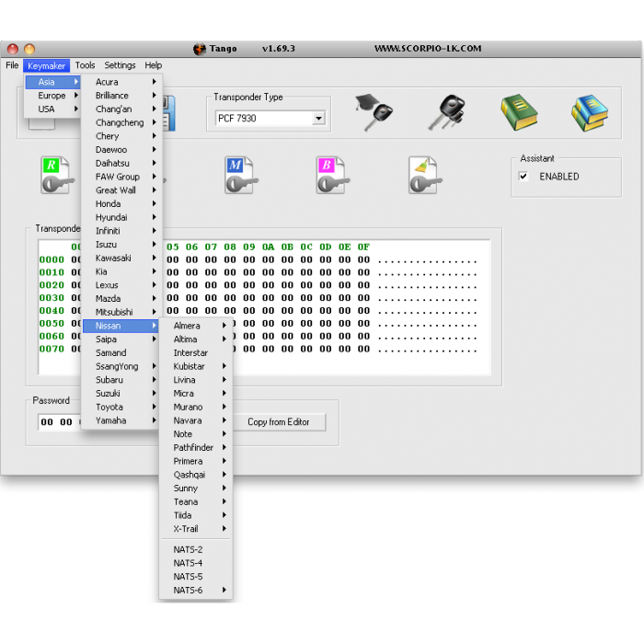Expand the Brilliance submenu
This screenshot has width=644, height=644.
pos(122,96)
